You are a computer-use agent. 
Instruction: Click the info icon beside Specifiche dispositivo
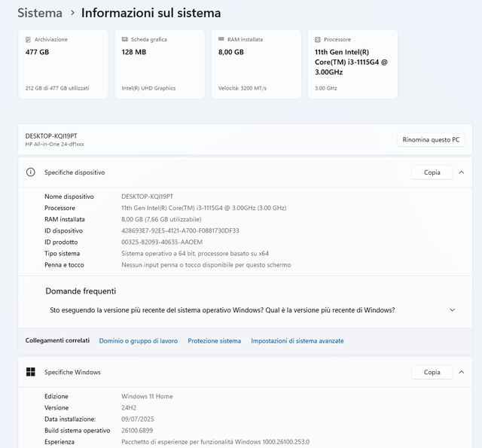[x=31, y=172]
